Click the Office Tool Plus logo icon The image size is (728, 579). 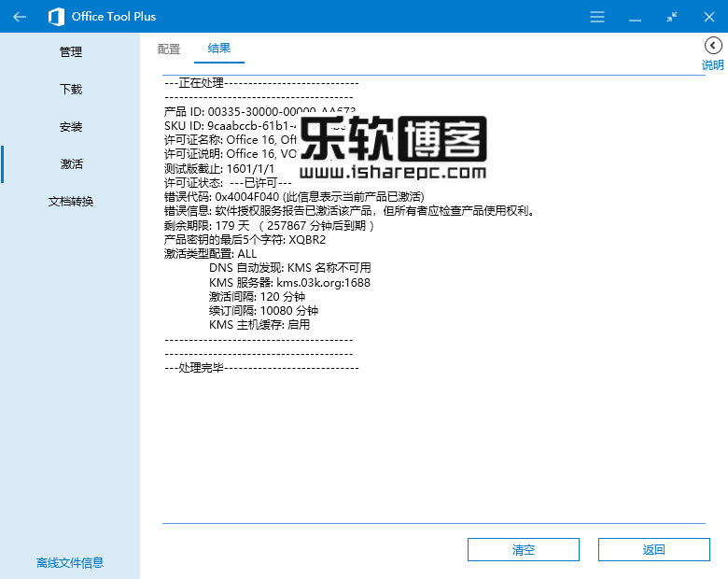pyautogui.click(x=57, y=17)
